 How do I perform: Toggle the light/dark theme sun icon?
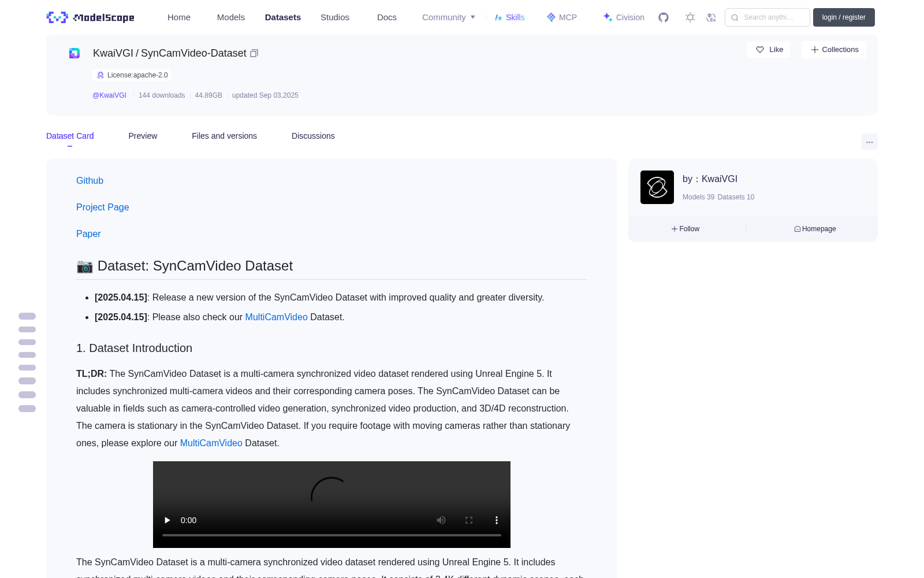[690, 17]
